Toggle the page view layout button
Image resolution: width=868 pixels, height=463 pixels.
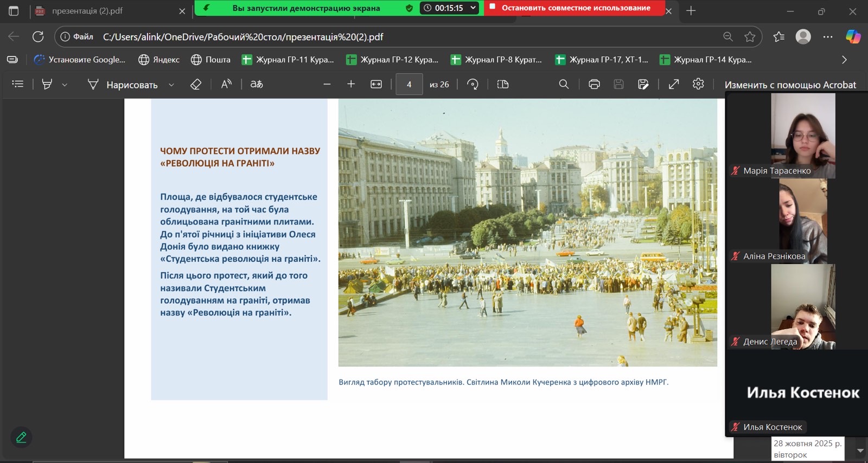pyautogui.click(x=503, y=84)
